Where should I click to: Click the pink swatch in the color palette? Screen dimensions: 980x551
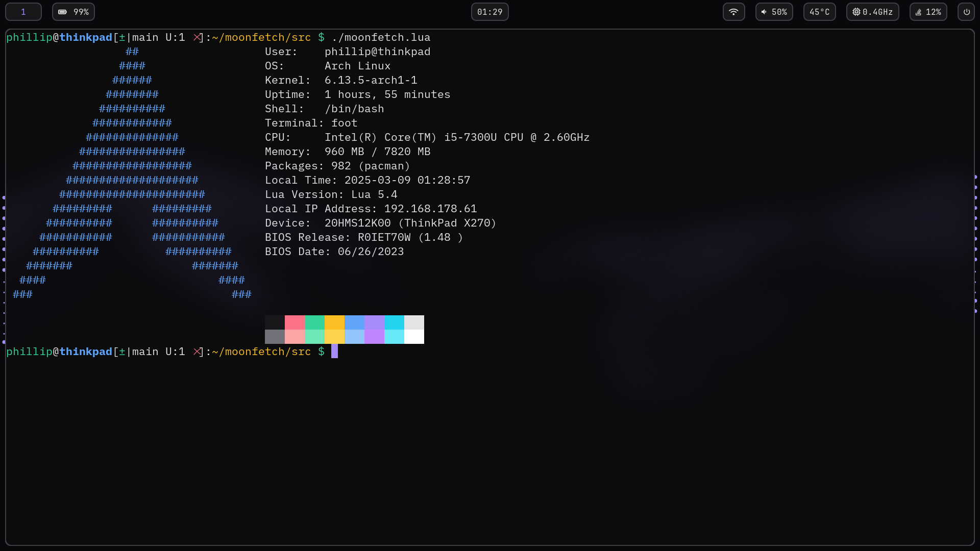(x=295, y=322)
